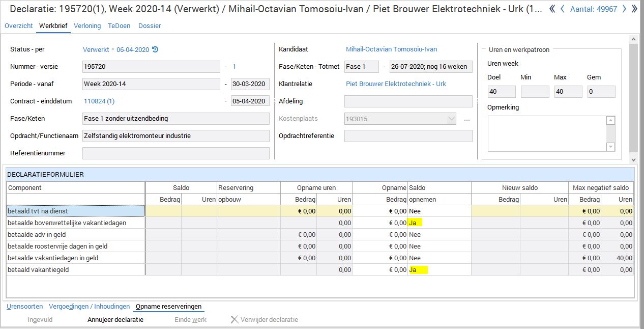This screenshot has height=329, width=644.
Task: Click the status history icon next to 06-04-2020
Action: [x=155, y=49]
